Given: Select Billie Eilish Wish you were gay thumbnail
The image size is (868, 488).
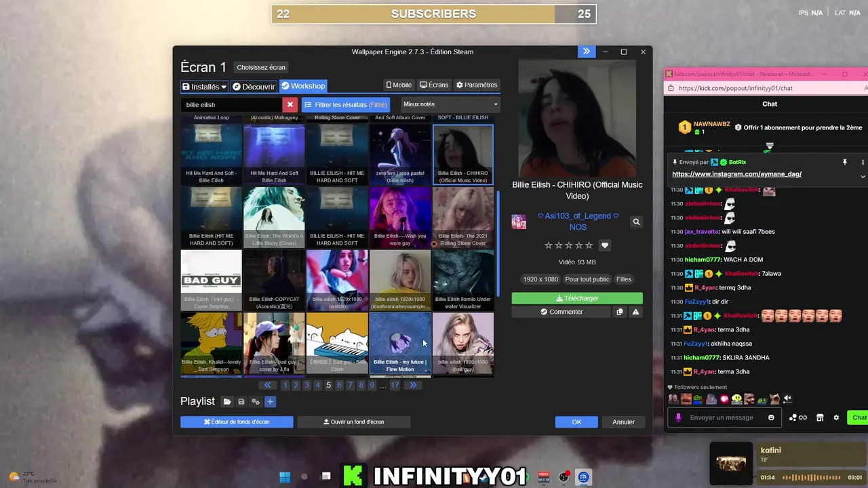Looking at the screenshot, I should 400,217.
